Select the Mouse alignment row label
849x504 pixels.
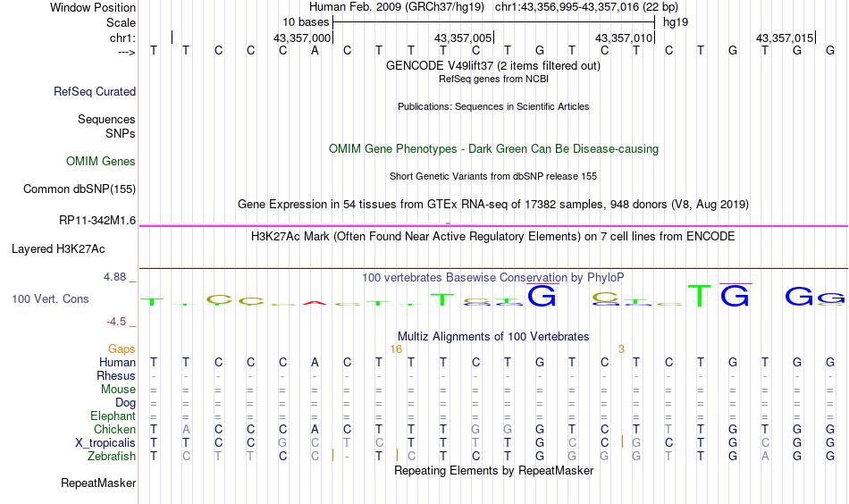[x=118, y=390]
